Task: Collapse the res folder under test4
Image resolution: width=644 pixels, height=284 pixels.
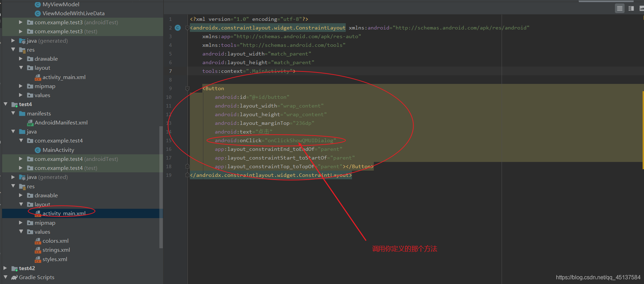Action: click(13, 186)
